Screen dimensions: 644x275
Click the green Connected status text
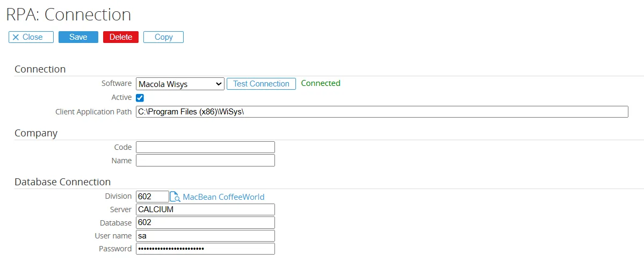click(321, 83)
